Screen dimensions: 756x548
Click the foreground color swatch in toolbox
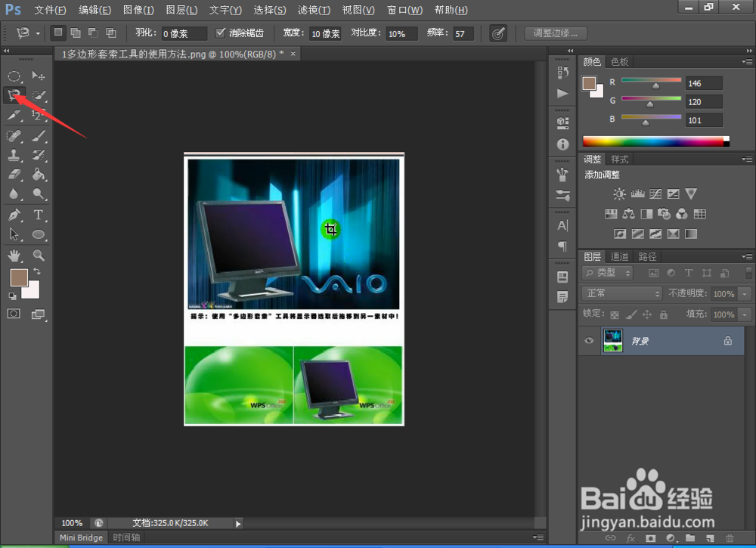[x=19, y=277]
